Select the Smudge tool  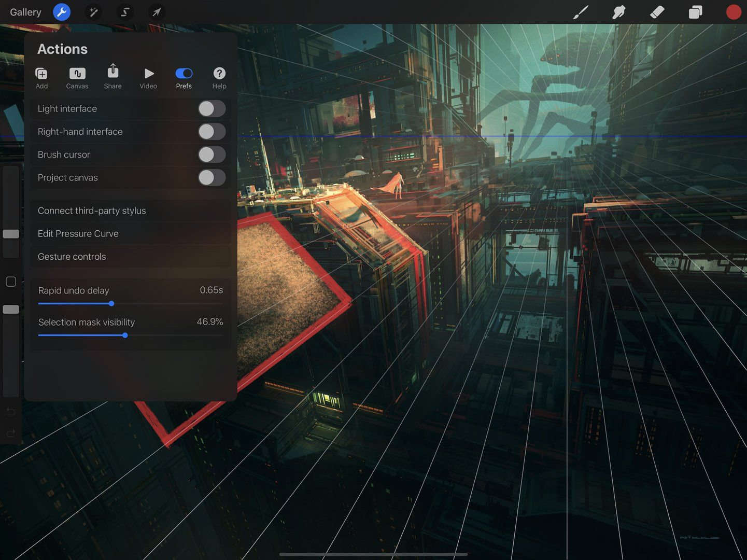pos(618,12)
